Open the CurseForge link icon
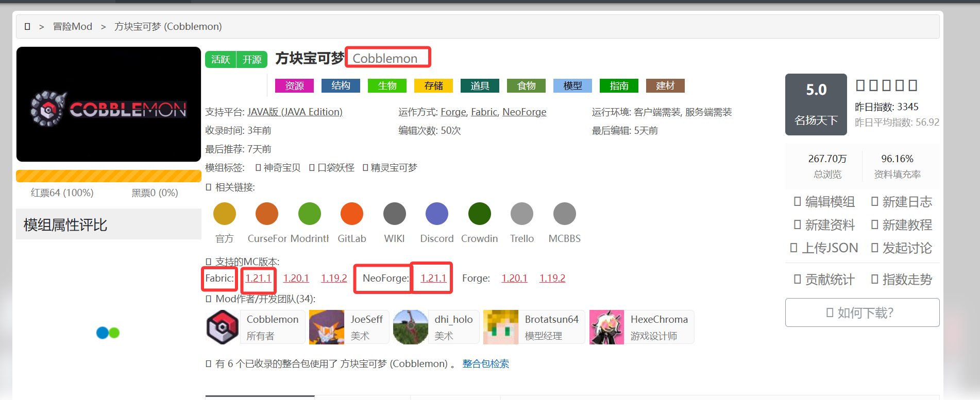Image resolution: width=980 pixels, height=400 pixels. point(267,214)
